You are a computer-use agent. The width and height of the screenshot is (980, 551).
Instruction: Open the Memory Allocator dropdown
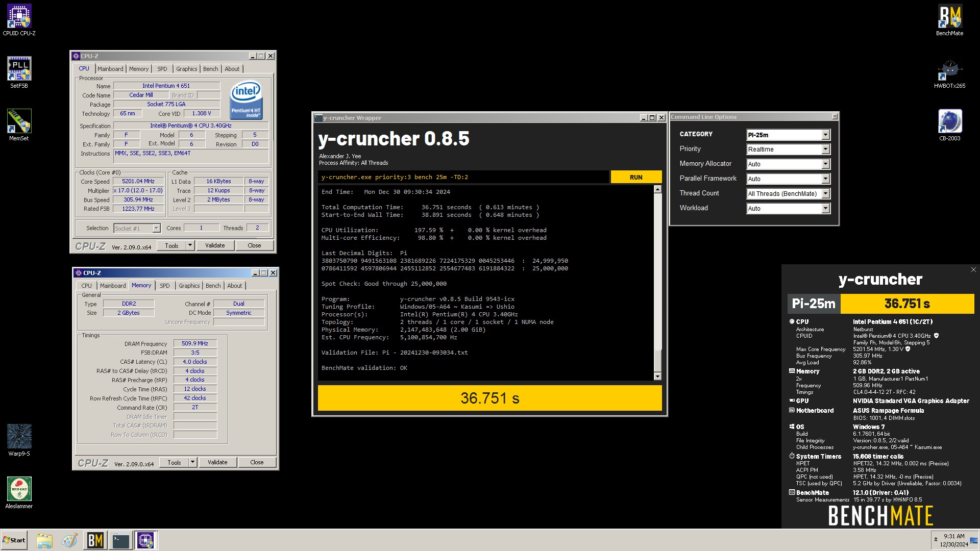(788, 164)
